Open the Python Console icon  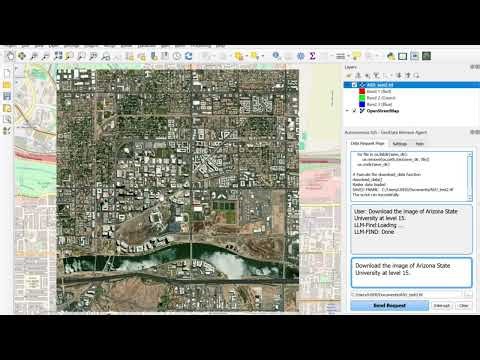tap(391, 56)
